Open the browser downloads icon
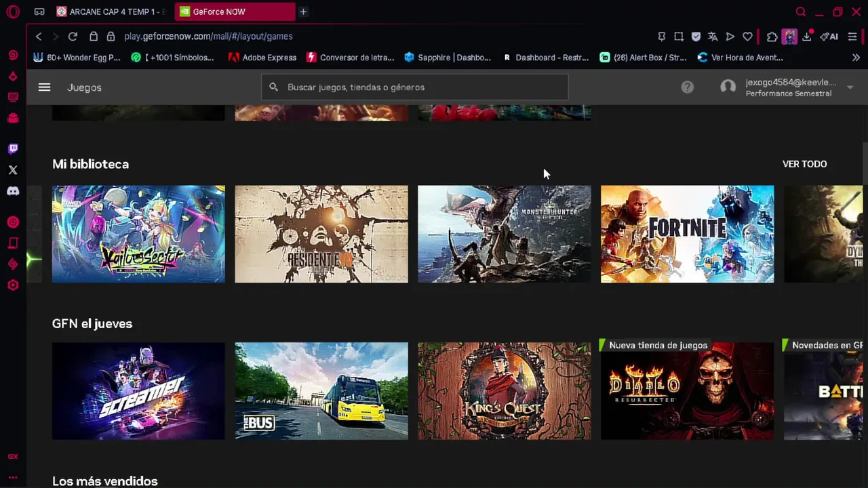The width and height of the screenshot is (868, 488). tap(807, 37)
